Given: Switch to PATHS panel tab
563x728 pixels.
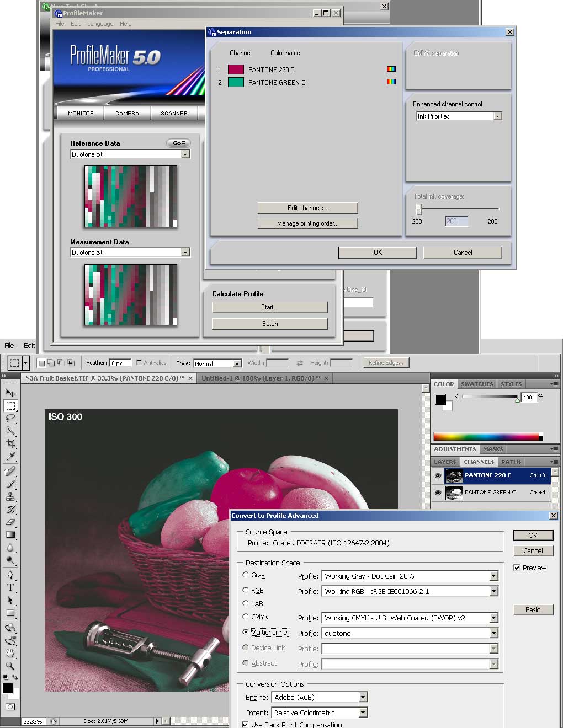Looking at the screenshot, I should (x=511, y=462).
